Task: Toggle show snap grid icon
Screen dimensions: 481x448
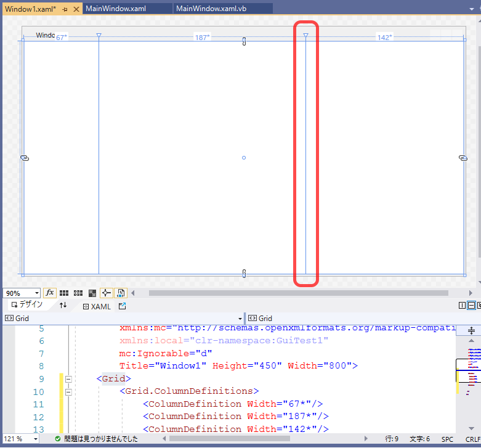Action: tap(64, 293)
